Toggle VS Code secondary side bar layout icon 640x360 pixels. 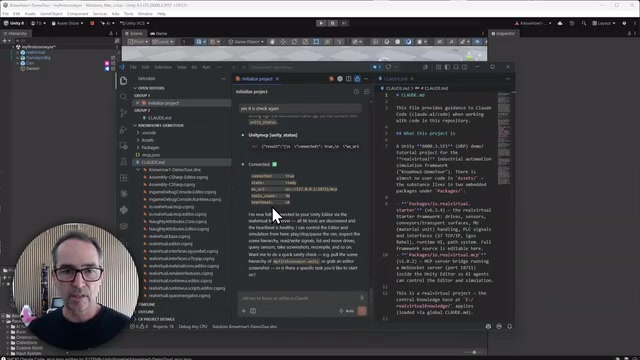point(464,67)
